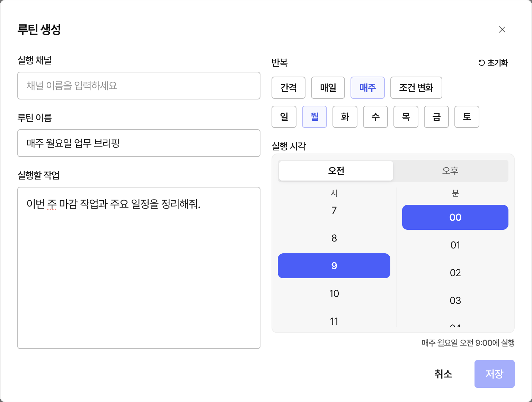Pick hour 7 in 시 column

(334, 210)
